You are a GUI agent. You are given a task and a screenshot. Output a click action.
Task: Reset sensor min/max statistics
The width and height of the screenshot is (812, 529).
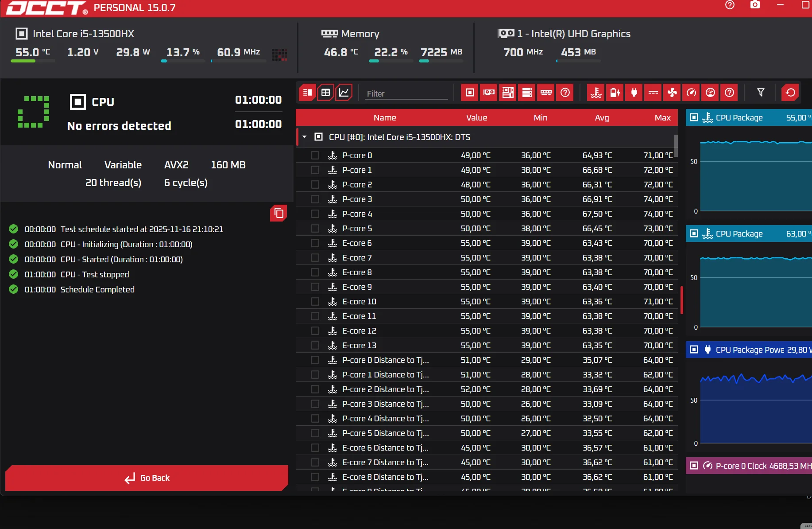tap(790, 93)
